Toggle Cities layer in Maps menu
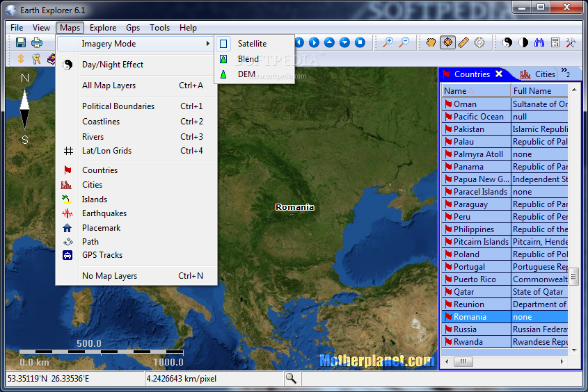The height and width of the screenshot is (392, 588). click(x=136, y=185)
